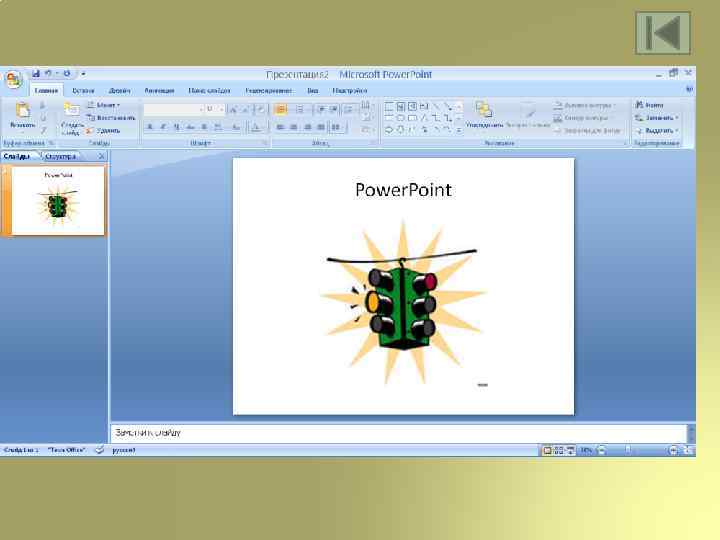This screenshot has height=540, width=720.
Task: Select the block arrow shape in gallery
Action: pos(389,130)
